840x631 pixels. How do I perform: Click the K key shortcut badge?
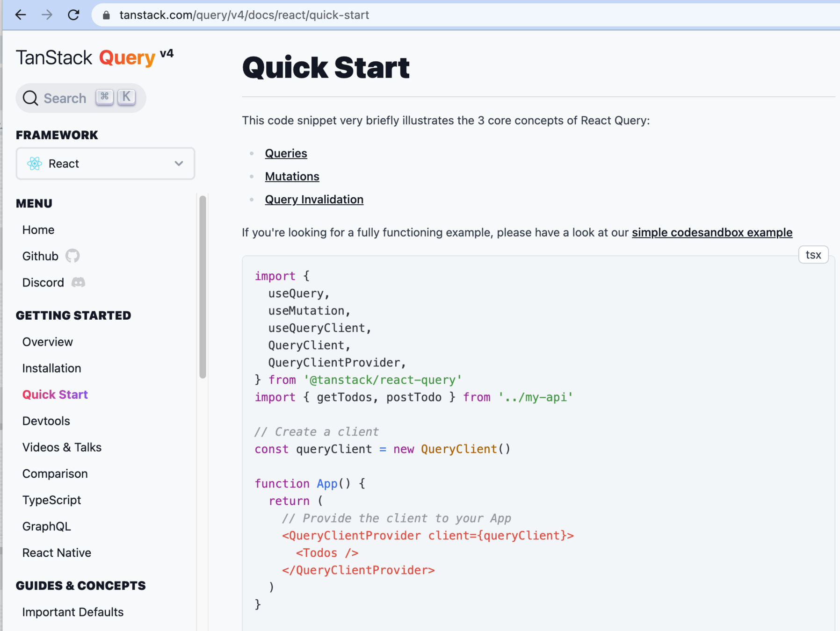click(126, 97)
